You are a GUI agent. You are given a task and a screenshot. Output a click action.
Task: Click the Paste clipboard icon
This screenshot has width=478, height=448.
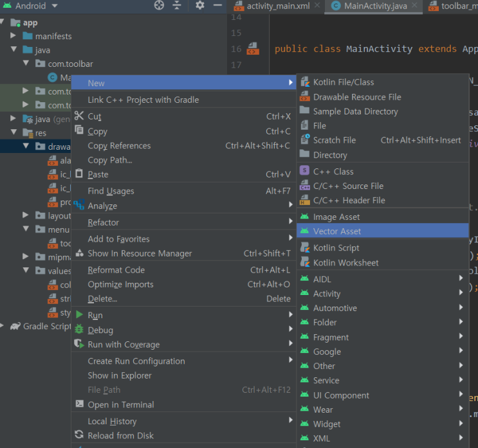(x=79, y=174)
